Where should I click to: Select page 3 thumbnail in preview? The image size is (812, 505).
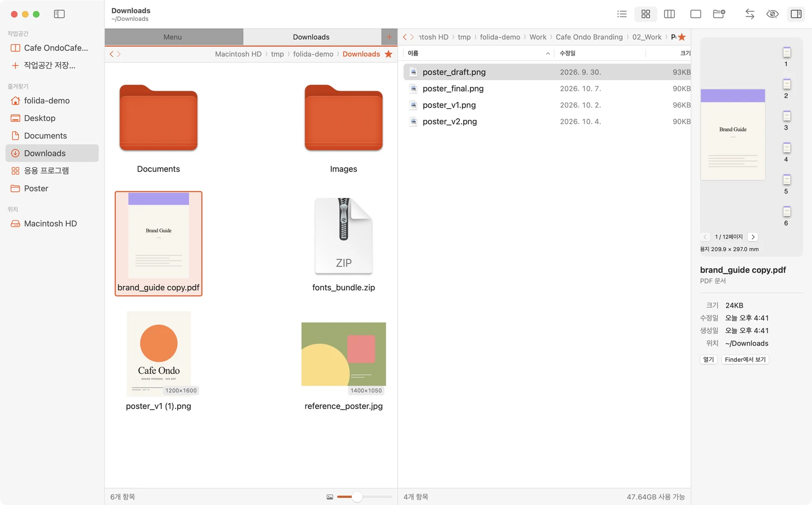787,116
